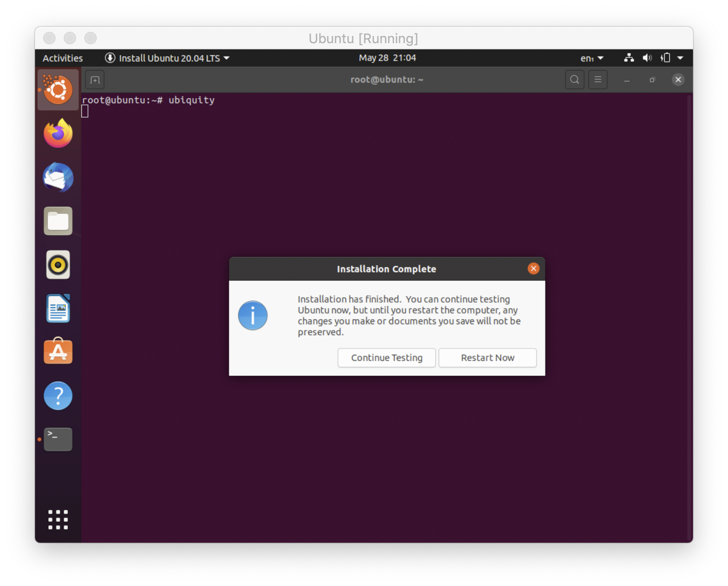
Task: Open a new terminal tab
Action: coord(95,80)
